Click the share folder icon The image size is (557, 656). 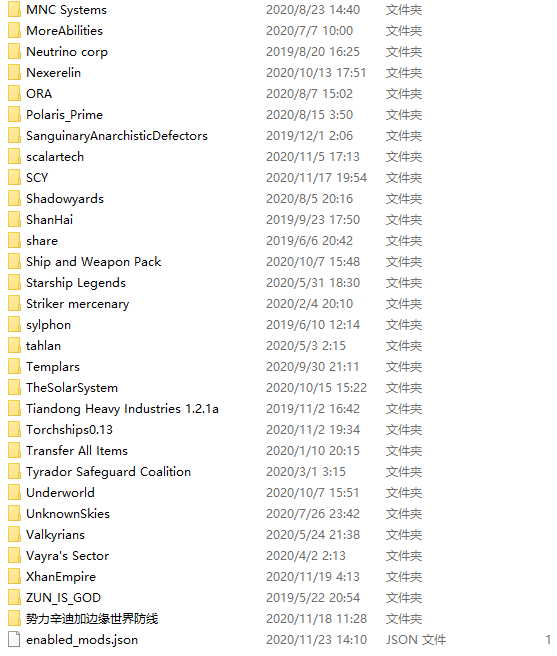[x=14, y=240]
